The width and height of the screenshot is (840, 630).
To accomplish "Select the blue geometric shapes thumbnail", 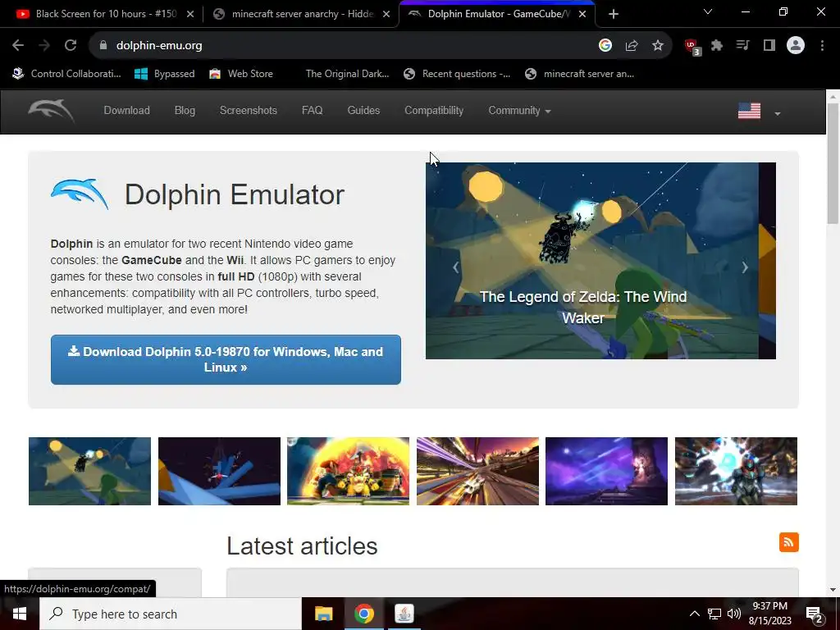I will (x=219, y=471).
